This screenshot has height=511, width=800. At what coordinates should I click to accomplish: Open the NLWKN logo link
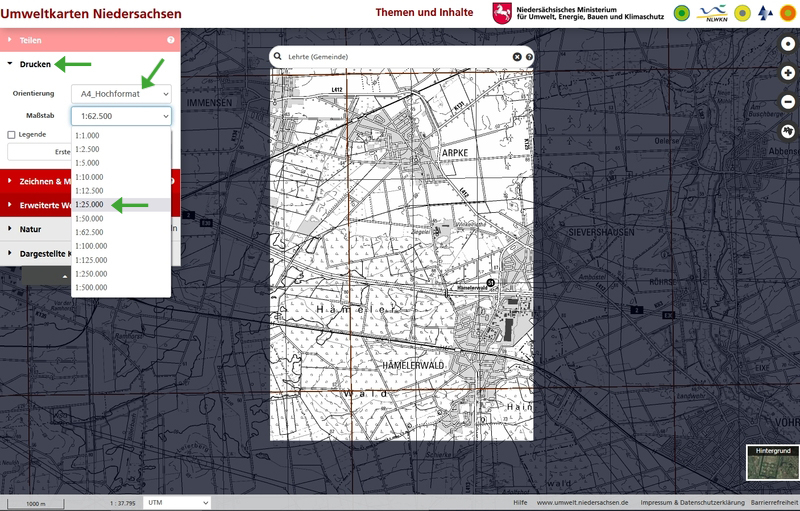point(713,13)
